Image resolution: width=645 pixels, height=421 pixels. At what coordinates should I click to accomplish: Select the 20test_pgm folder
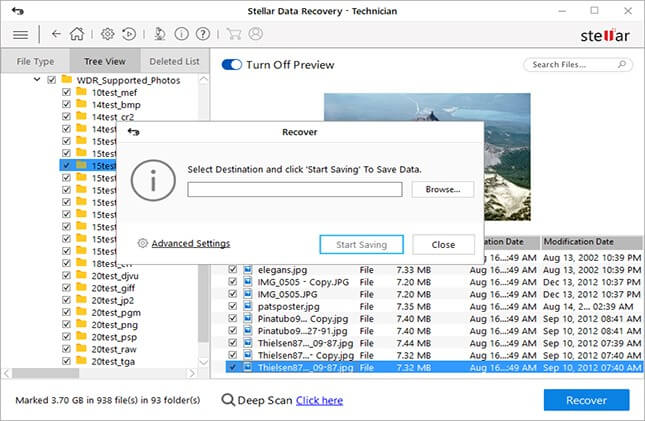pyautogui.click(x=116, y=312)
